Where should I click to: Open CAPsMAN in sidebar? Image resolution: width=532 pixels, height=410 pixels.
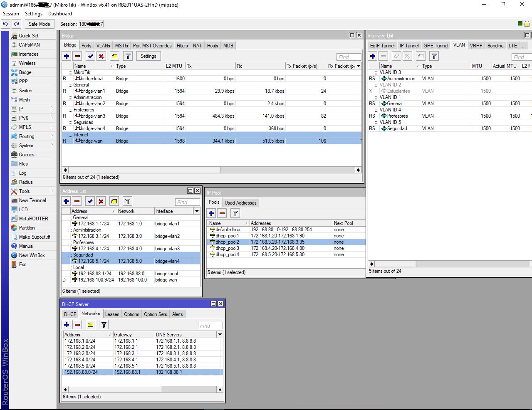[33, 45]
